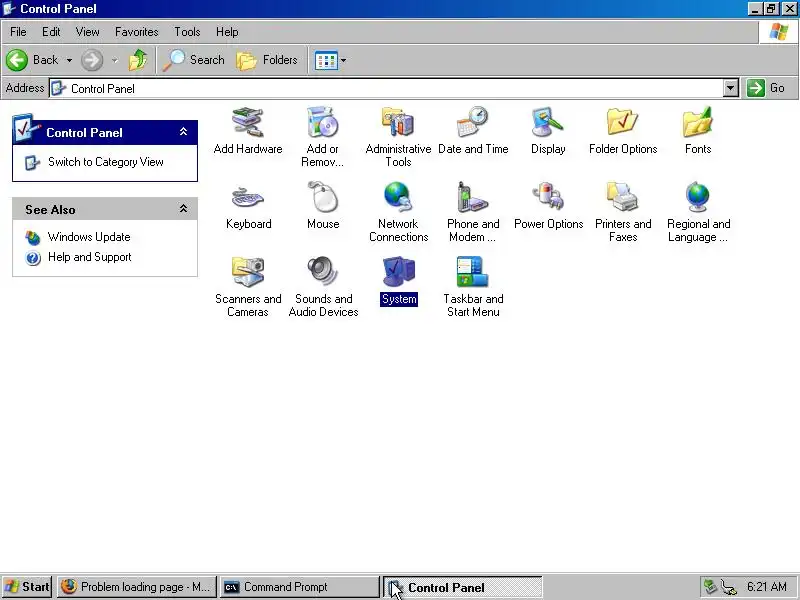Go up one folder level

[137, 60]
